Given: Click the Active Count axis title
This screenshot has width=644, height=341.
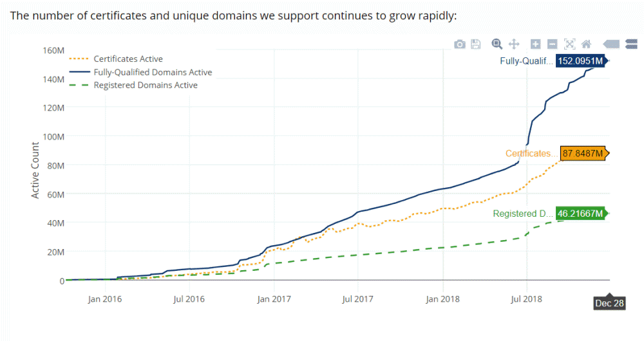Looking at the screenshot, I should click(36, 170).
